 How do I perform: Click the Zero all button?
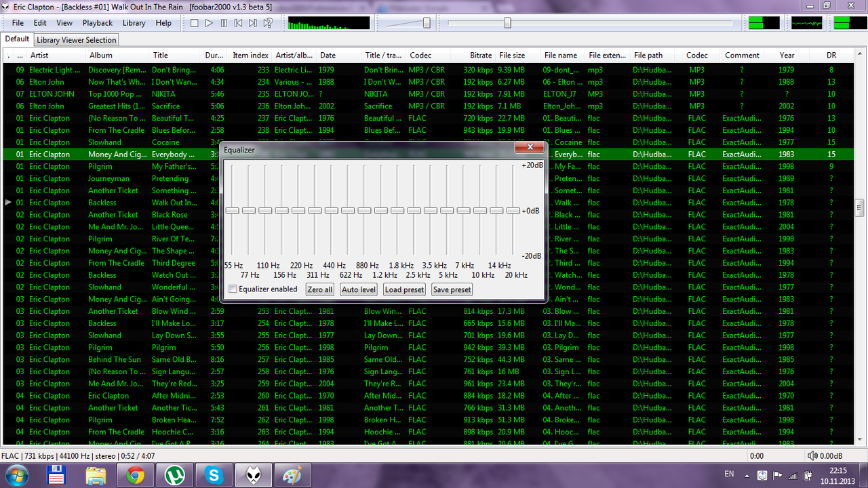click(320, 289)
